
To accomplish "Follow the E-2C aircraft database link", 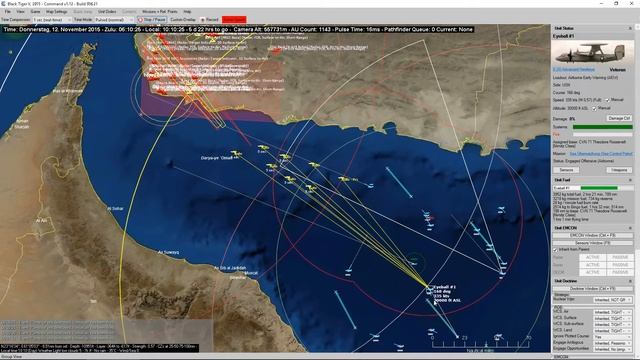I will [x=573, y=70].
